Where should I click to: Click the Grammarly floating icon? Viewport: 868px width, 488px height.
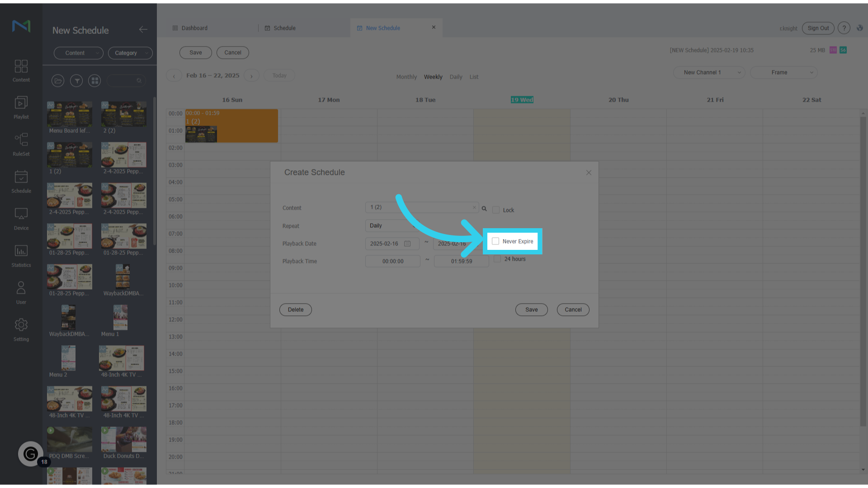click(31, 454)
